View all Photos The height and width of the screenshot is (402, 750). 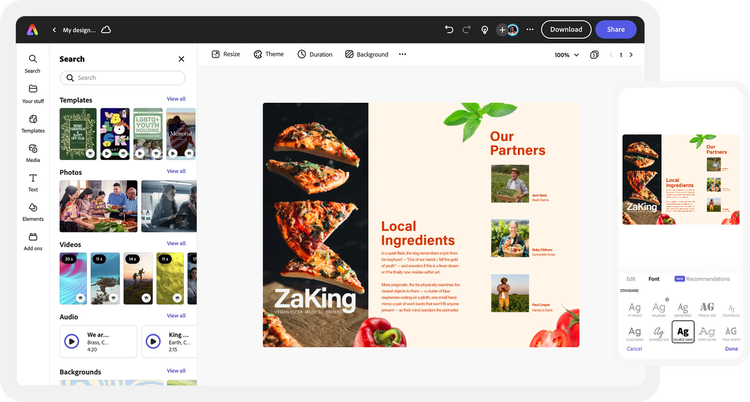(x=176, y=171)
